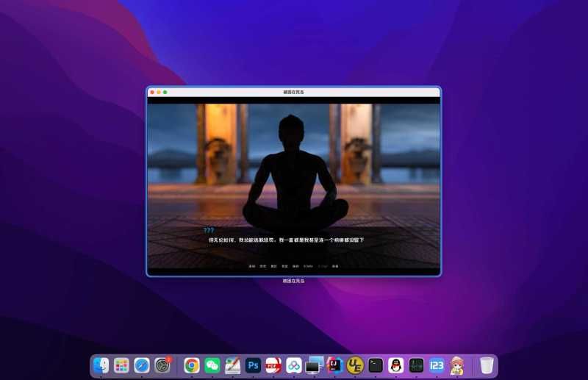Viewport: 588px width, 380px height.
Task: Open UltraEdit in the dock
Action: point(355,365)
